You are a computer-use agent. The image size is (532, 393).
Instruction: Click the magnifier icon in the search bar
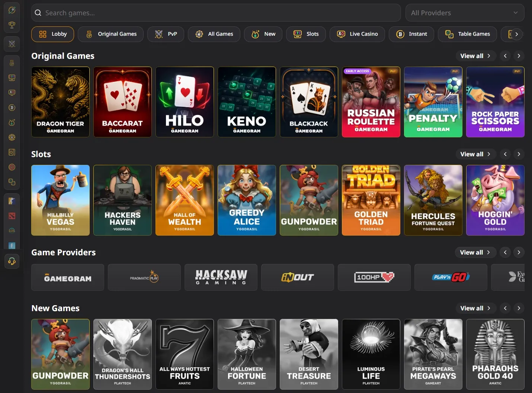38,13
